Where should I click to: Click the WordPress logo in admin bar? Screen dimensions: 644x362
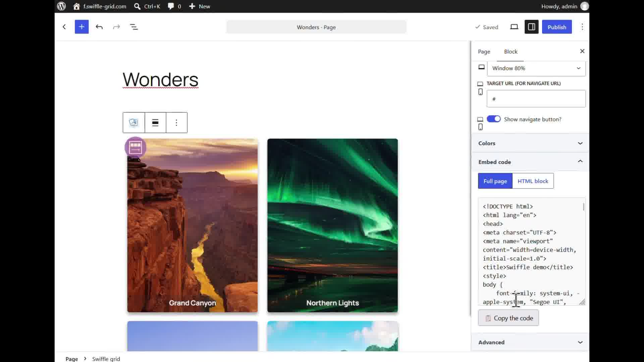pyautogui.click(x=61, y=6)
